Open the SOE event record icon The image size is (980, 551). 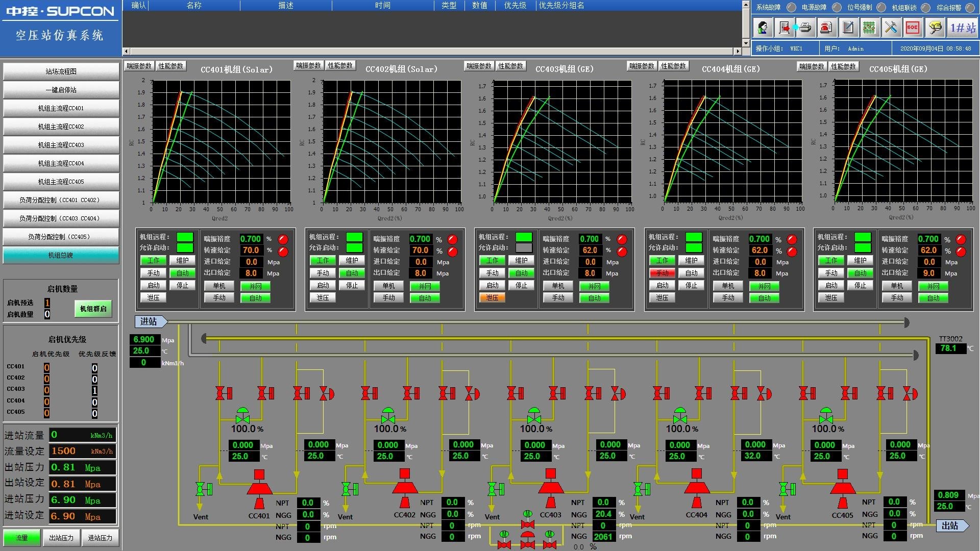pos(912,27)
